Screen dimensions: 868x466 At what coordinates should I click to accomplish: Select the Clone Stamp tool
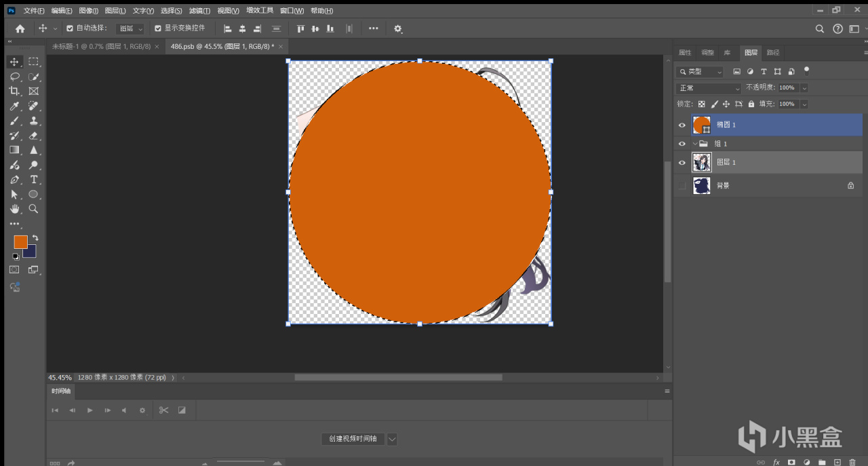point(33,121)
